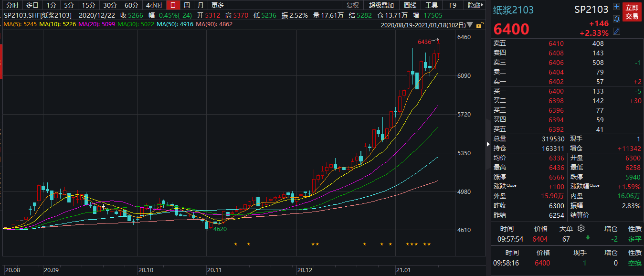Open the price alert bell icon
Image resolution: width=644 pixels, height=276 pixels.
(617, 19)
